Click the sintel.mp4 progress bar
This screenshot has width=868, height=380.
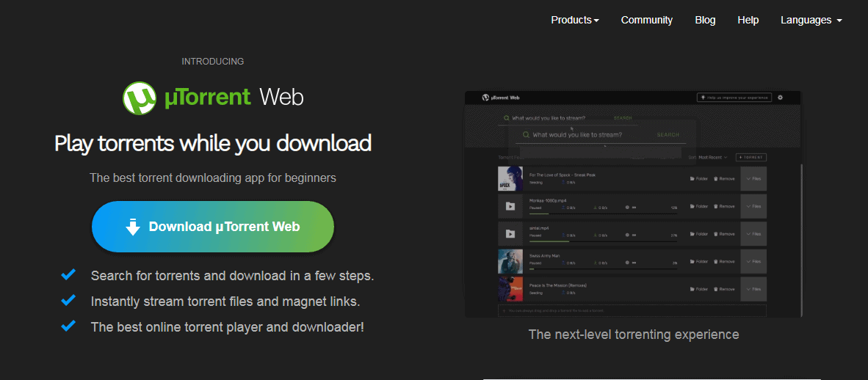coord(604,241)
